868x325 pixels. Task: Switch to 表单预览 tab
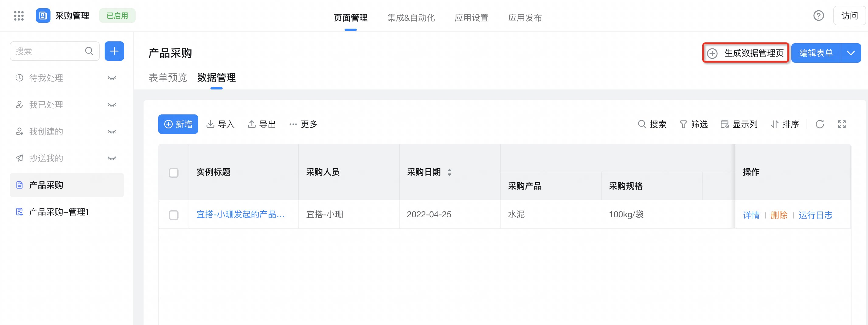168,78
